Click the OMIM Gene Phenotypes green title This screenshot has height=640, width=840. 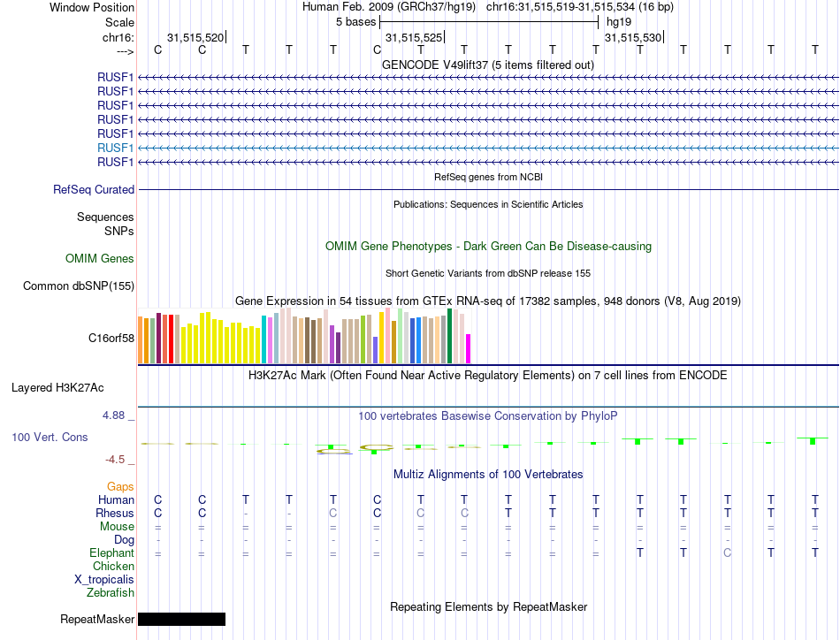(x=489, y=247)
